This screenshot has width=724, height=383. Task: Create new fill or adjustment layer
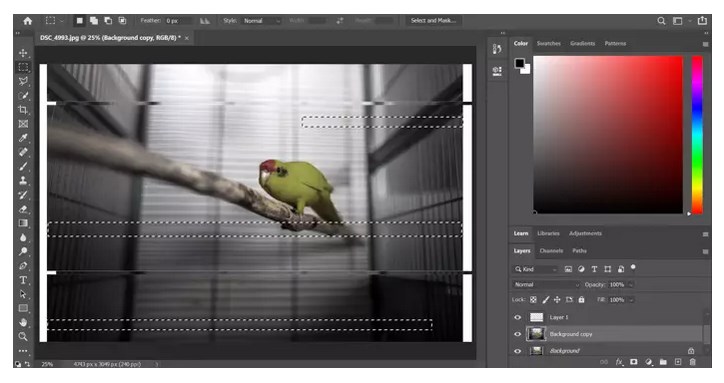(649, 362)
